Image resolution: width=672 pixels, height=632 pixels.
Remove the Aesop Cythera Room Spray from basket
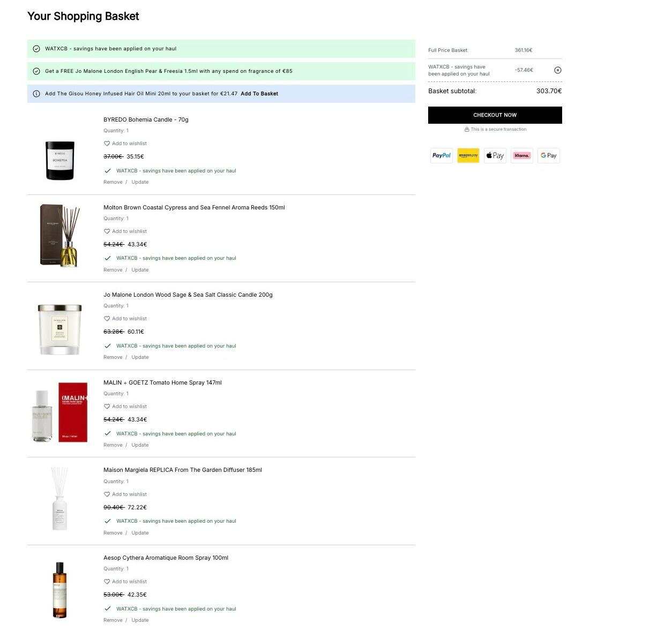point(113,620)
